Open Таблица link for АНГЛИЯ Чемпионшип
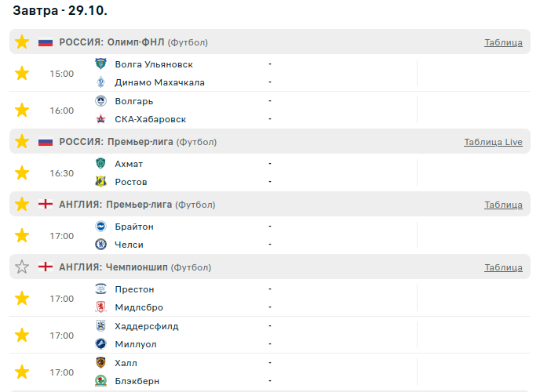 tap(503, 267)
